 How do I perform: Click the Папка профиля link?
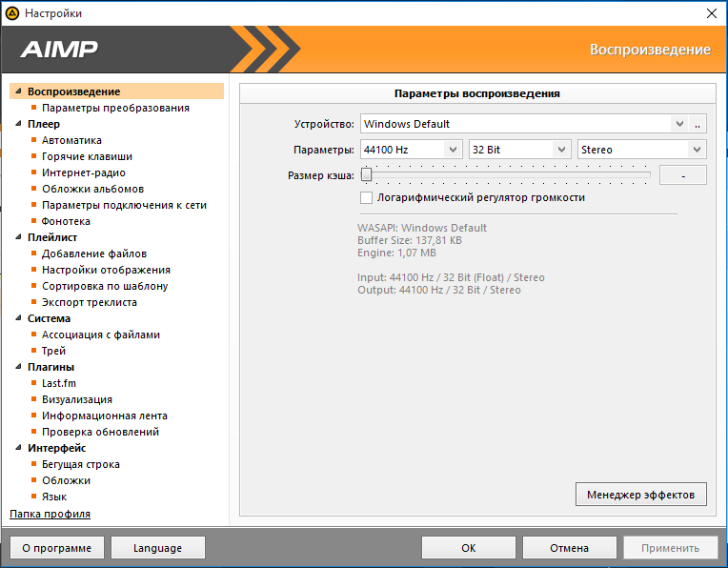(51, 514)
